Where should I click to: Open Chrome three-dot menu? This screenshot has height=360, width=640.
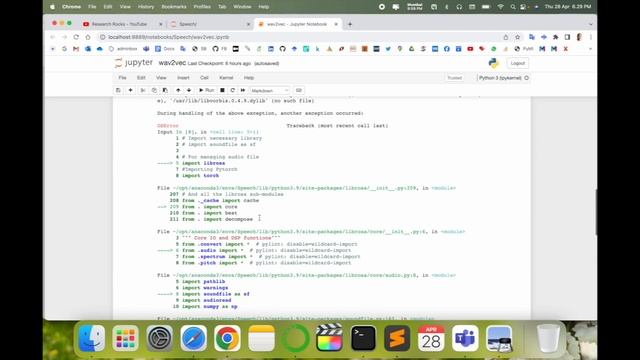591,37
